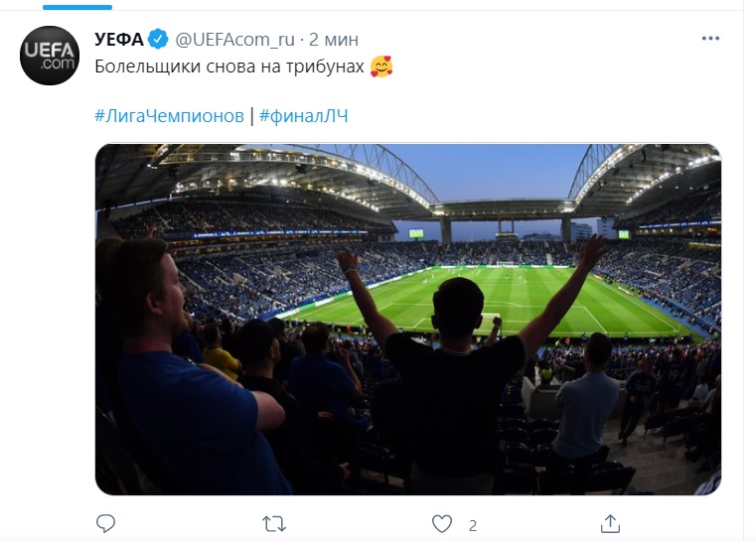
Task: Click the reply speech bubble icon
Action: coord(106,522)
